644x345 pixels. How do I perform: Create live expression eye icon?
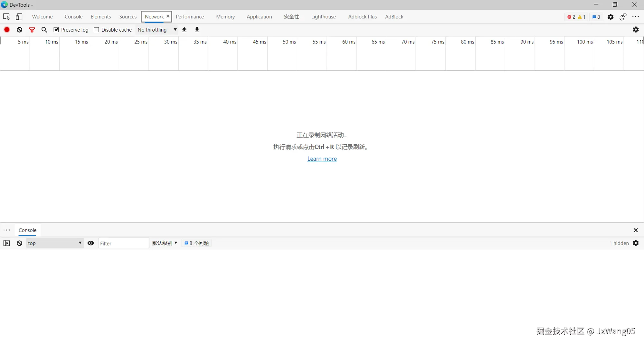[91, 243]
